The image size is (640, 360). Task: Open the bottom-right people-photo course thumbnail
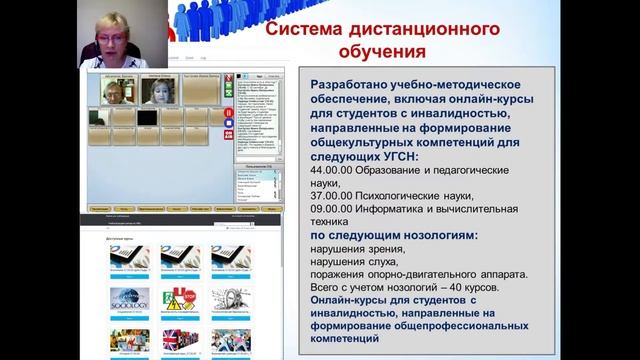pos(231,340)
